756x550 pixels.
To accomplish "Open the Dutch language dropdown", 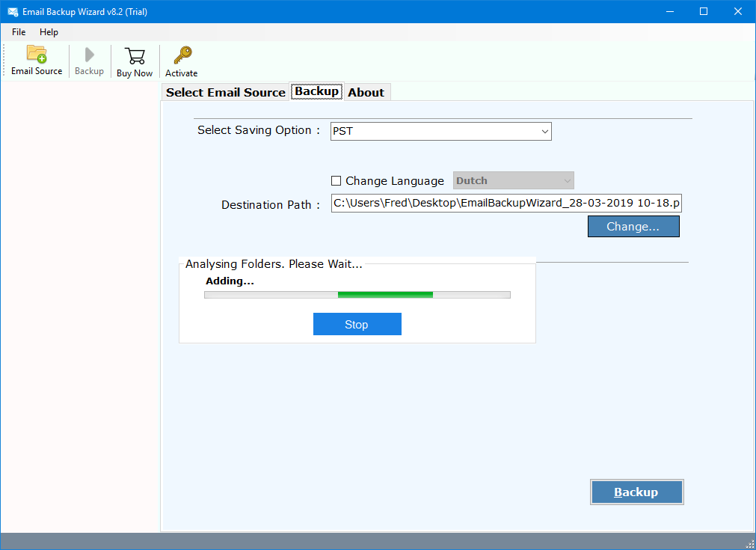I will pyautogui.click(x=514, y=180).
